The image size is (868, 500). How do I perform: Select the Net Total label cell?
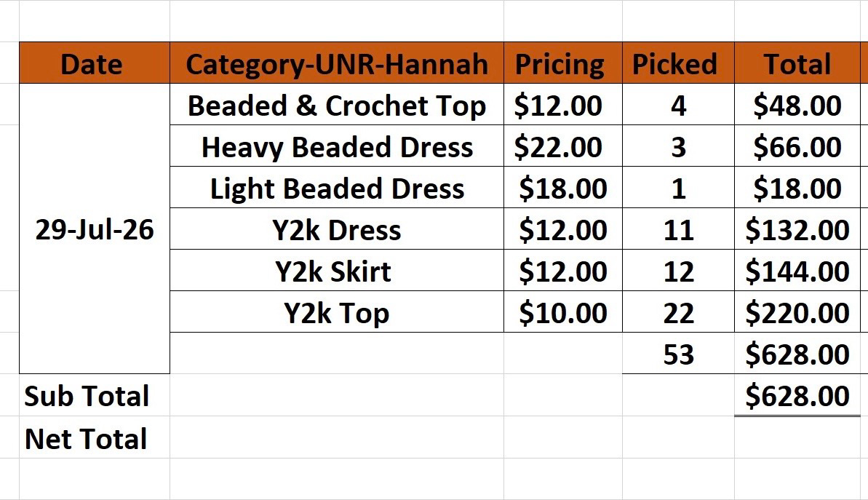coord(95,437)
